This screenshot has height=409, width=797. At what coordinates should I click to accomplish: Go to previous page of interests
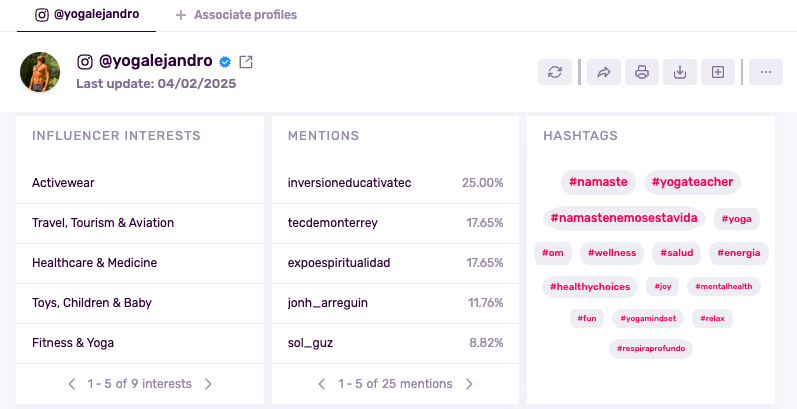pyautogui.click(x=71, y=384)
